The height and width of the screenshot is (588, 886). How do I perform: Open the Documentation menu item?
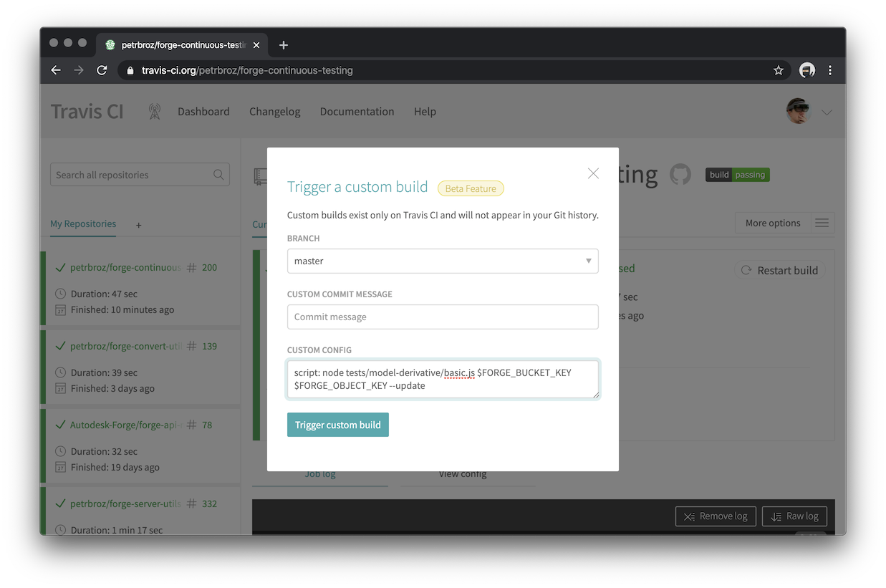tap(357, 112)
